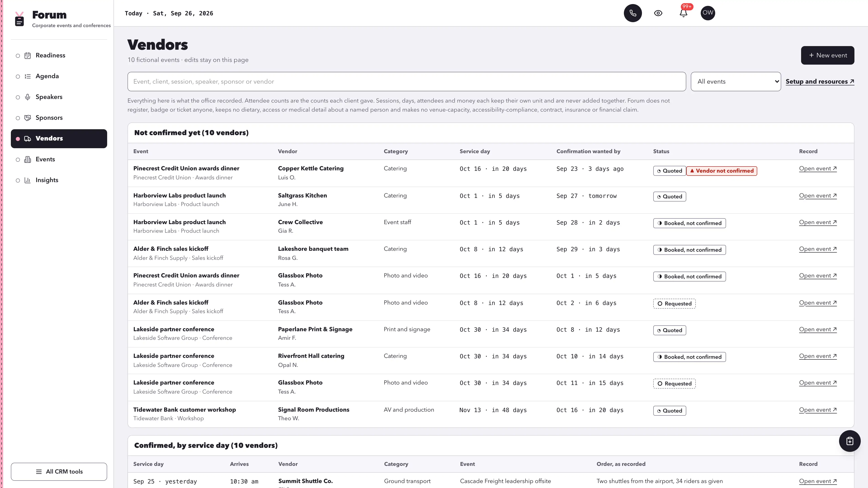Click the Sponsors handshake icon in sidebar
This screenshot has width=868, height=488.
[x=28, y=118]
